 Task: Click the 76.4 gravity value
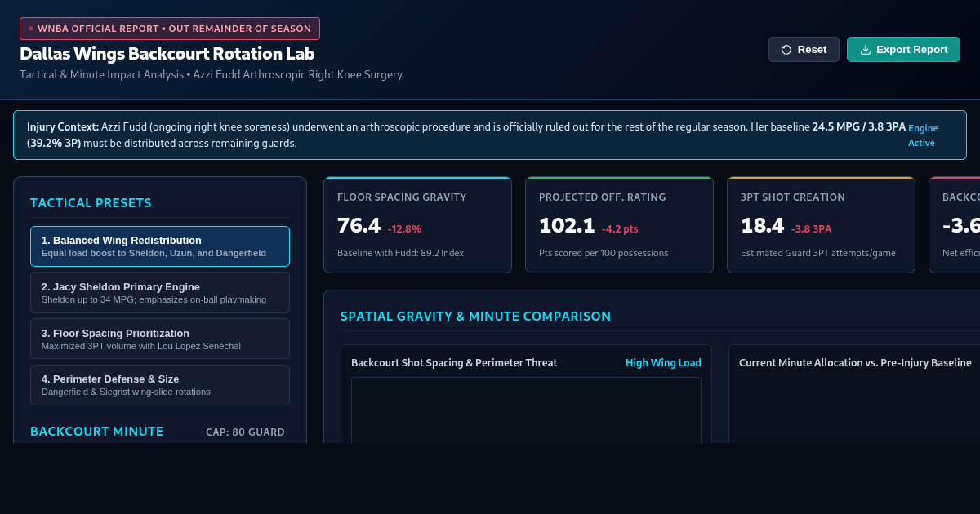359,226
